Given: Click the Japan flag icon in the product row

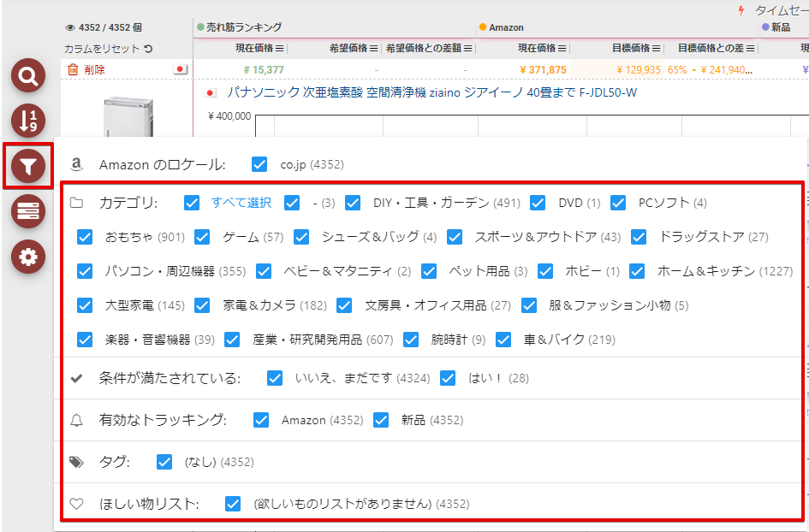Looking at the screenshot, I should pos(180,70).
